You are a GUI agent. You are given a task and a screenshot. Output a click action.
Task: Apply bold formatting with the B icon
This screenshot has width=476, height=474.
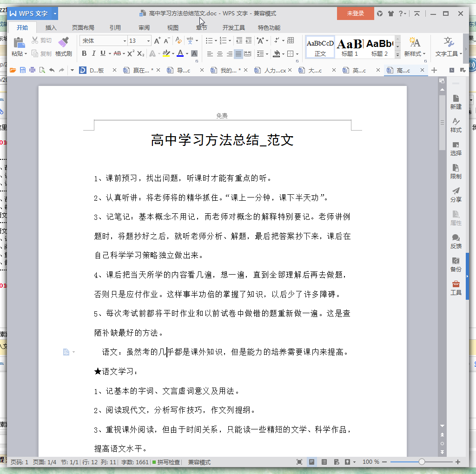84,53
